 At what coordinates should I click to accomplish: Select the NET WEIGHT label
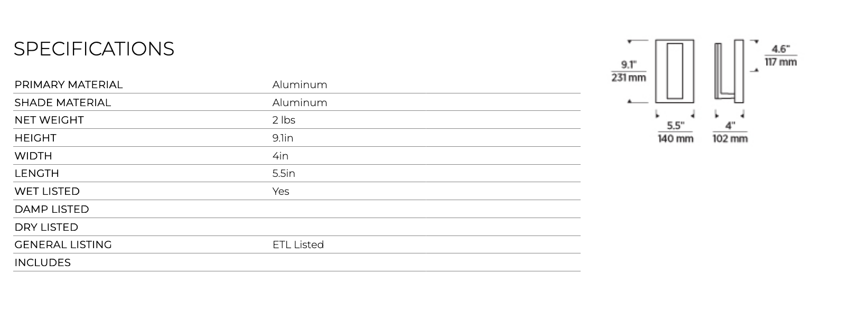coord(49,120)
